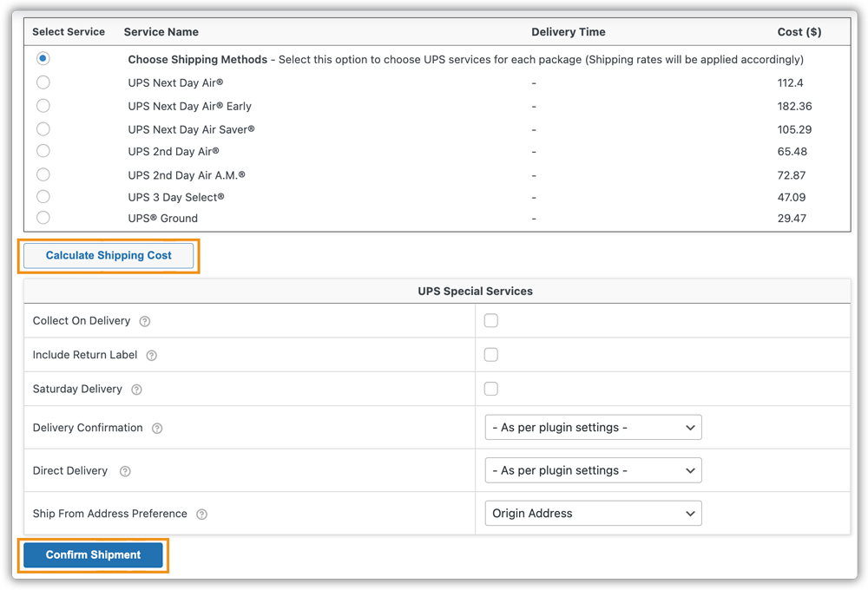
Task: Click the UPS 3 Day Select® service name
Action: (176, 198)
